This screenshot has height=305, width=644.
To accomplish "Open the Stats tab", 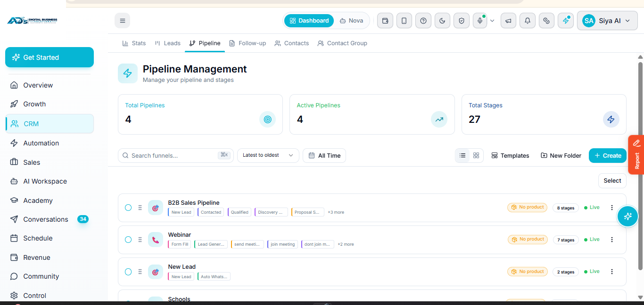I will (134, 43).
